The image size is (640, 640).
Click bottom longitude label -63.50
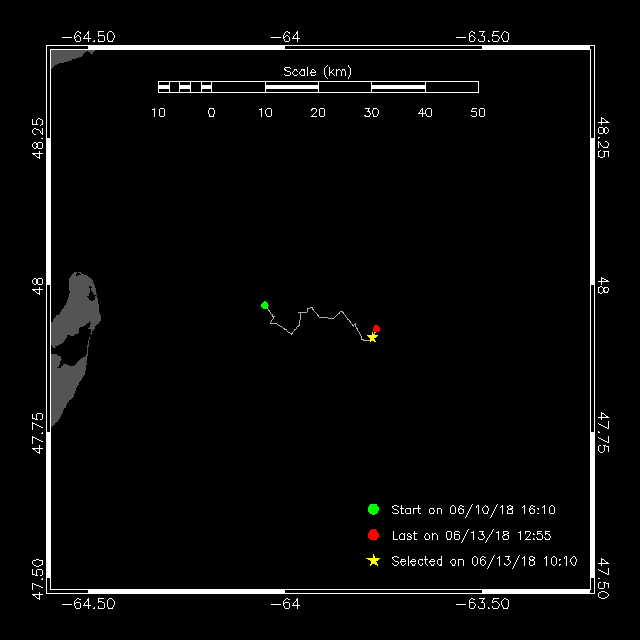(x=482, y=604)
